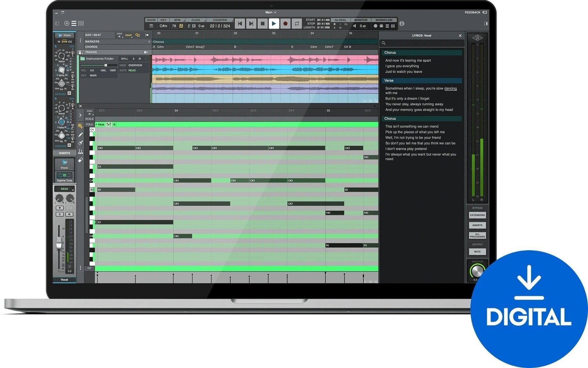588x368 pixels.
Task: Select the paint brush tool
Action: click(x=80, y=143)
